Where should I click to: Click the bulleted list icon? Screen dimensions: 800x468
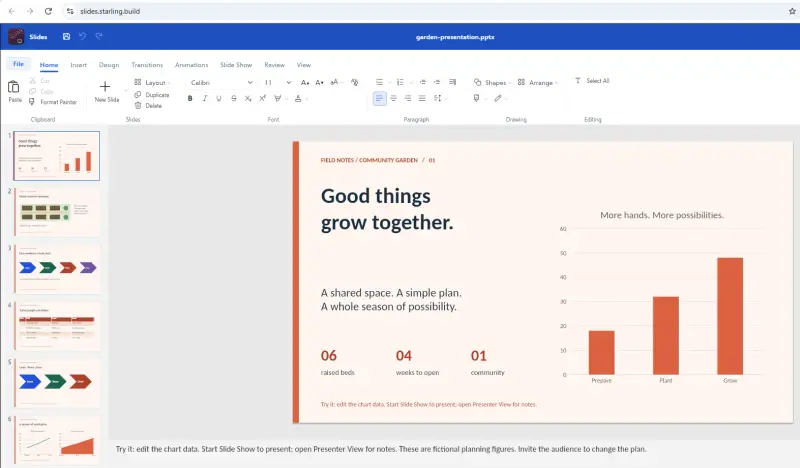[379, 82]
